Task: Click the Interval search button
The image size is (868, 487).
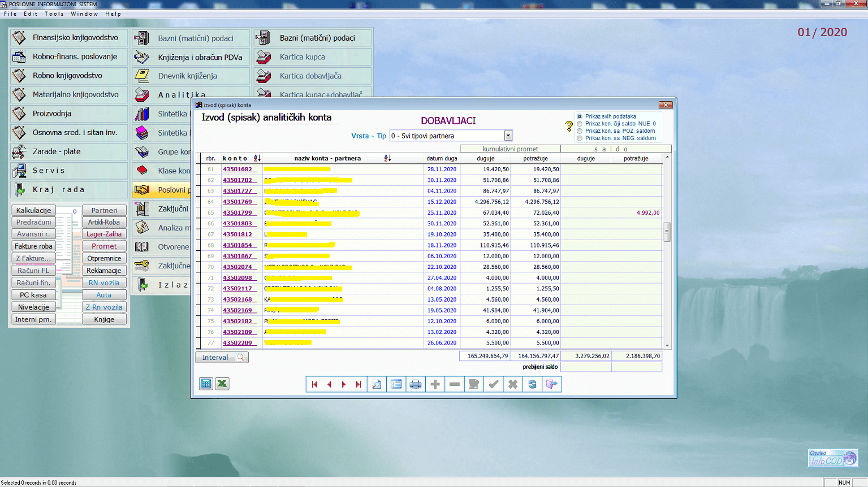Action: [x=222, y=357]
